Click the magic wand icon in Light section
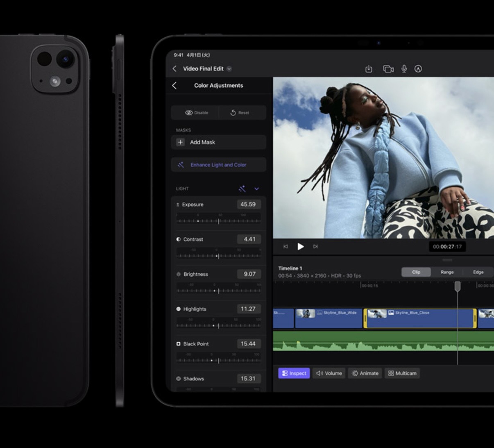This screenshot has height=448, width=494. (x=242, y=189)
